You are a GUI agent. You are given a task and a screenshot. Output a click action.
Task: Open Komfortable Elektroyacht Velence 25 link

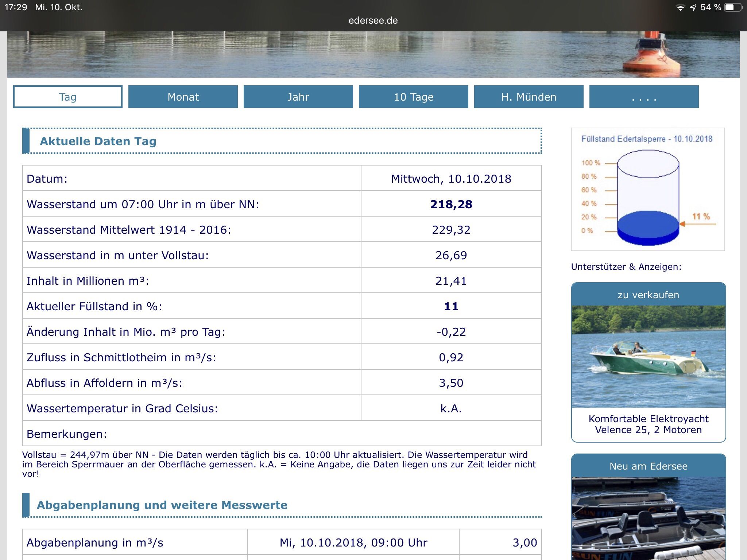coord(649,424)
